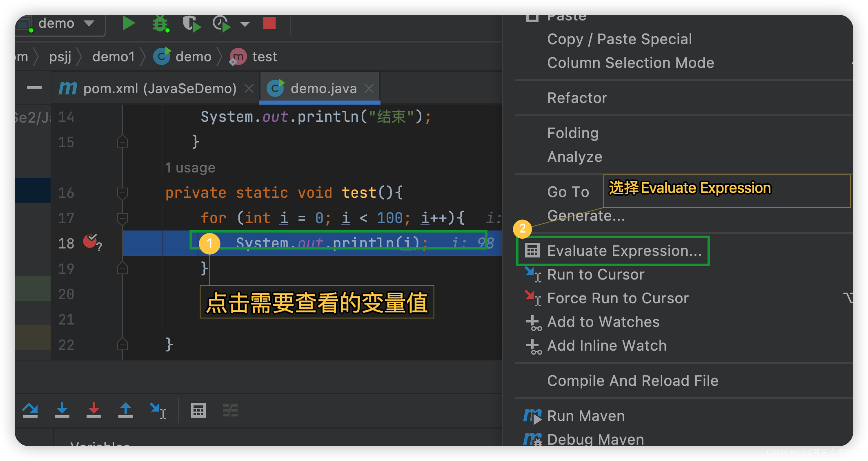Click the Step Over debug icon
Viewport: 868px width, 461px height.
(x=30, y=410)
